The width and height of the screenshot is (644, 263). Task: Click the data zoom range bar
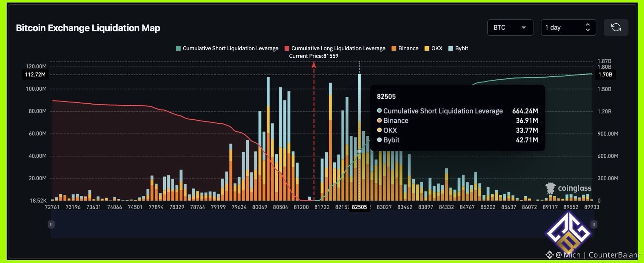click(322, 224)
